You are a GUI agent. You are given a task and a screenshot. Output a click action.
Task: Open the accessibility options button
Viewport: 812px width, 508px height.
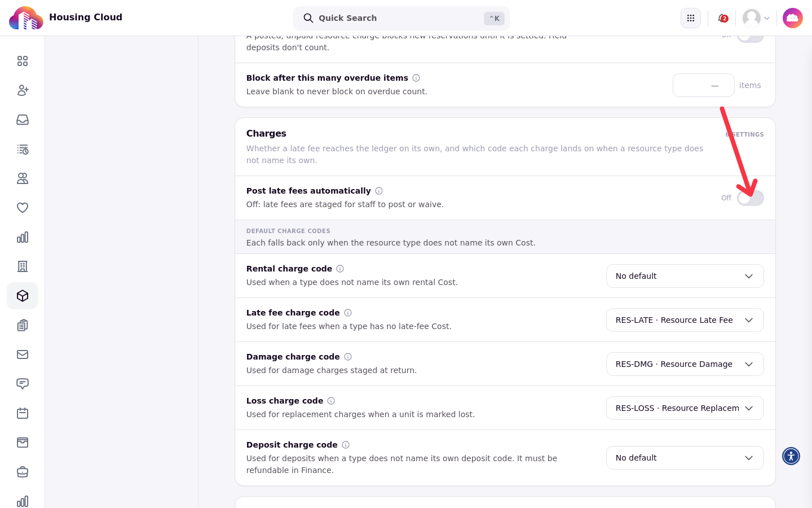click(791, 456)
